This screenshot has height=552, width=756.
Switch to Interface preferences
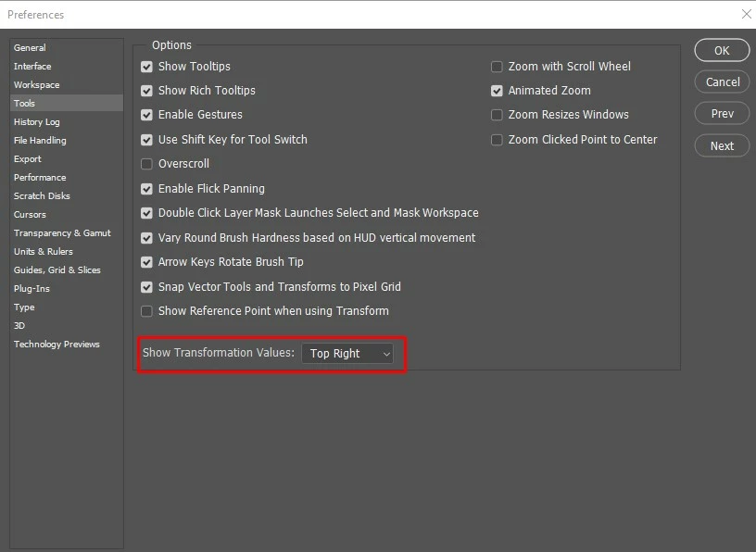click(67, 67)
